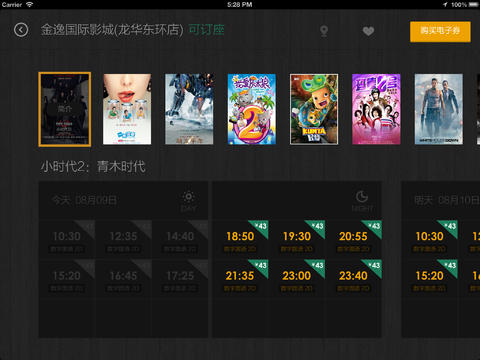Choose the 23:00 showtime
Screen dimensions: 480x360
click(297, 279)
